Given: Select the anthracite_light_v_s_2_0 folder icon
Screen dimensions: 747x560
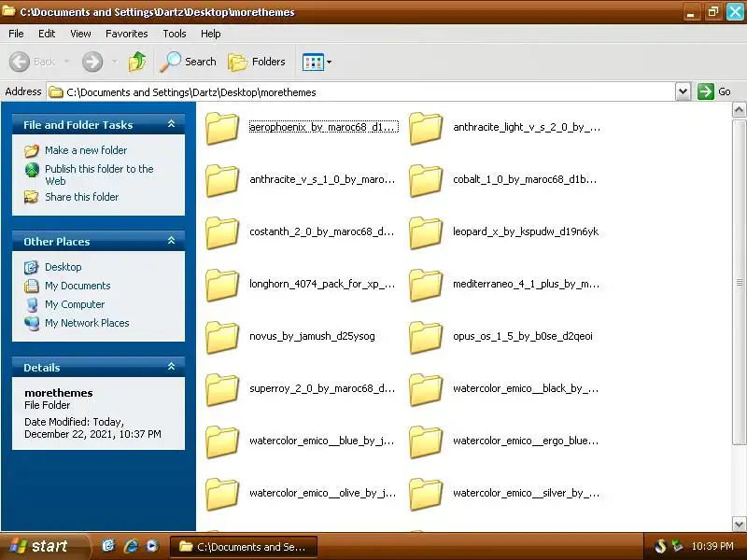Looking at the screenshot, I should (426, 128).
